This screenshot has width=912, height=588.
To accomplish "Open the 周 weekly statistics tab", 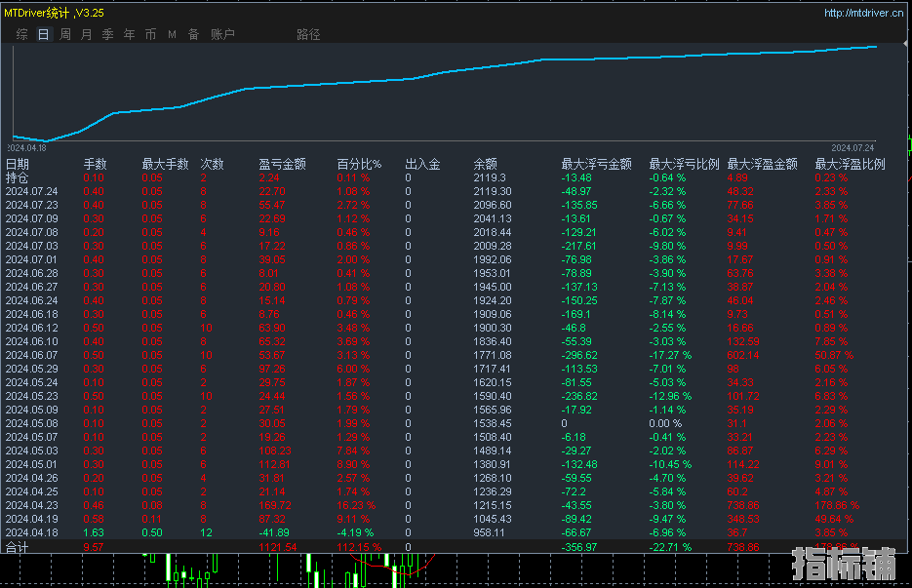I will point(65,34).
